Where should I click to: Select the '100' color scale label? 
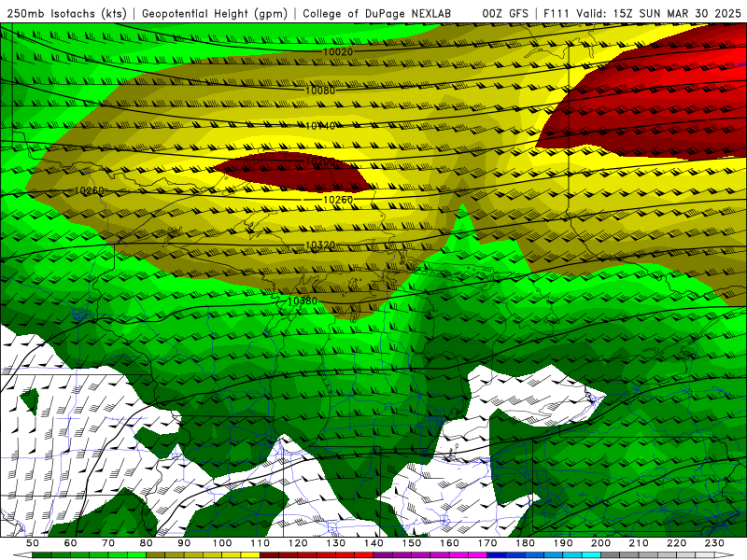click(x=222, y=543)
